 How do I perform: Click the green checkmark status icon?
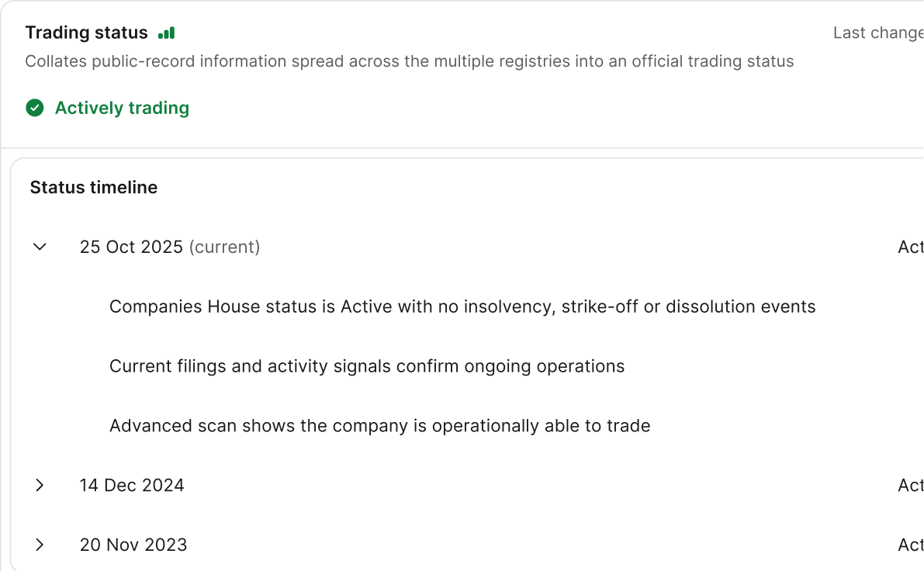[35, 108]
